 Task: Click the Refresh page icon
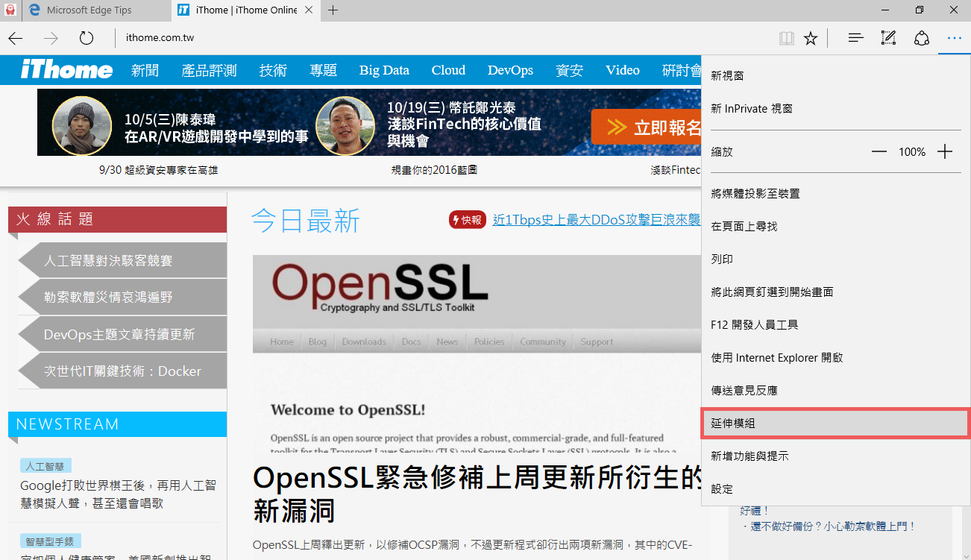click(x=87, y=38)
